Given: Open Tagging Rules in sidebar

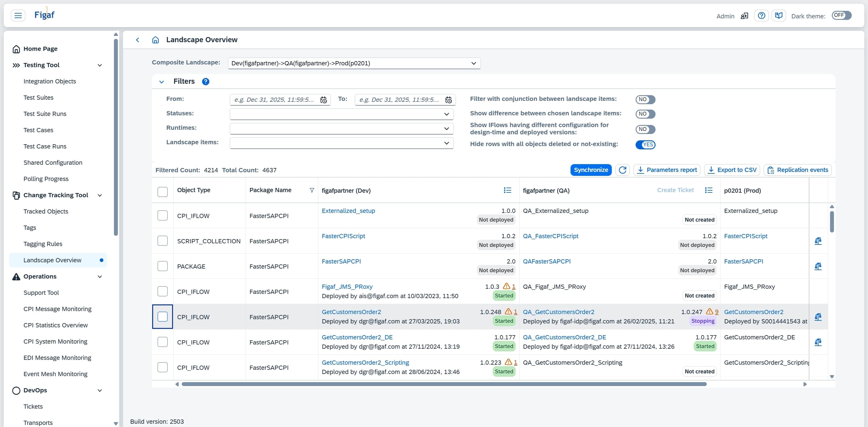Looking at the screenshot, I should (43, 244).
